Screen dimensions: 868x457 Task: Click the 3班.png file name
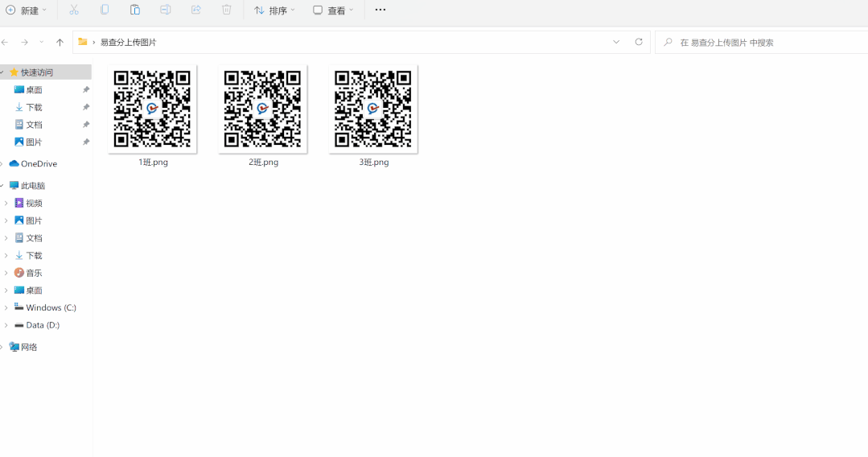click(x=374, y=163)
